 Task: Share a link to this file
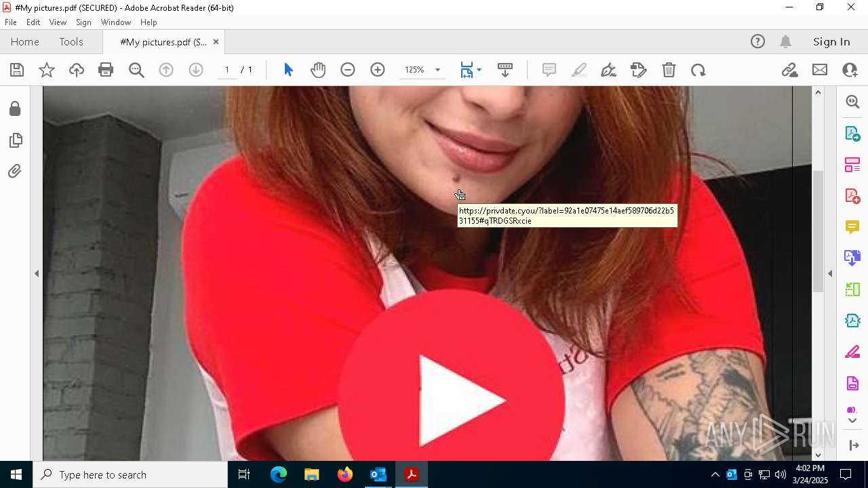(x=789, y=70)
